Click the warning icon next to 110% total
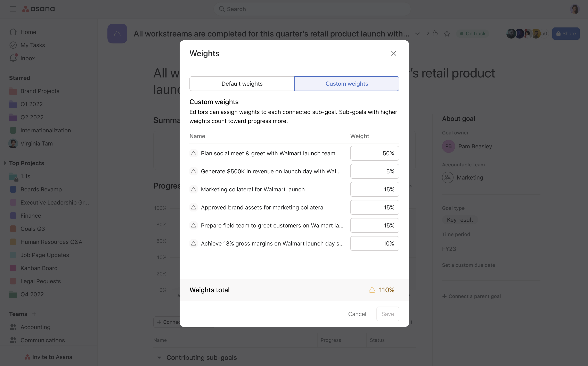The width and height of the screenshot is (588, 366). pyautogui.click(x=372, y=290)
